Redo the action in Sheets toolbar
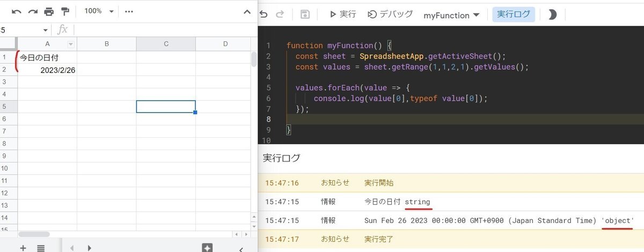 pyautogui.click(x=33, y=11)
